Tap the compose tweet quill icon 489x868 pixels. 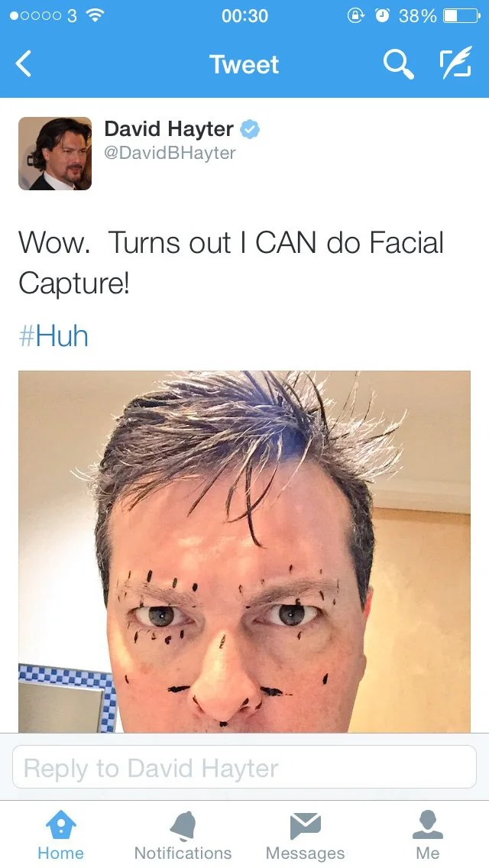click(x=455, y=63)
